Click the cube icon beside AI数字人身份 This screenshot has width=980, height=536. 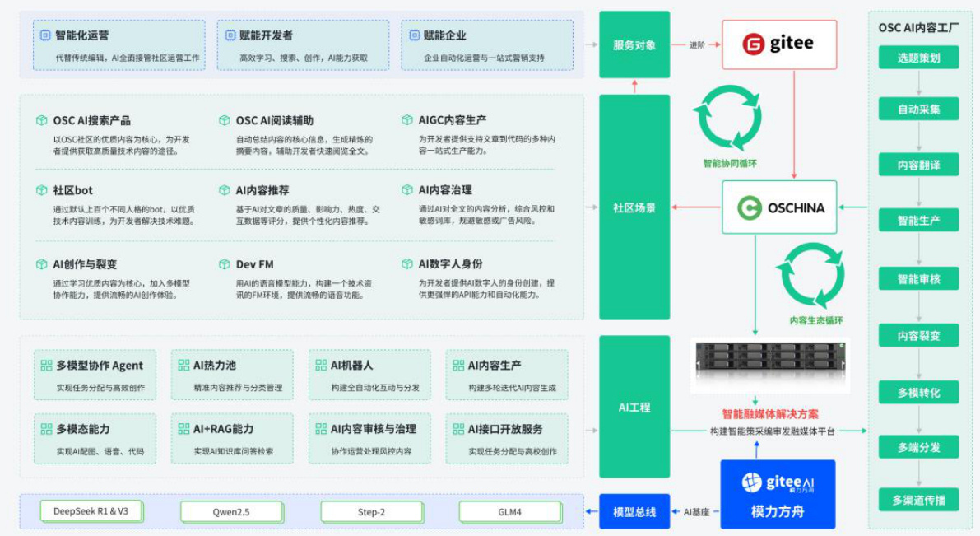[x=406, y=264]
